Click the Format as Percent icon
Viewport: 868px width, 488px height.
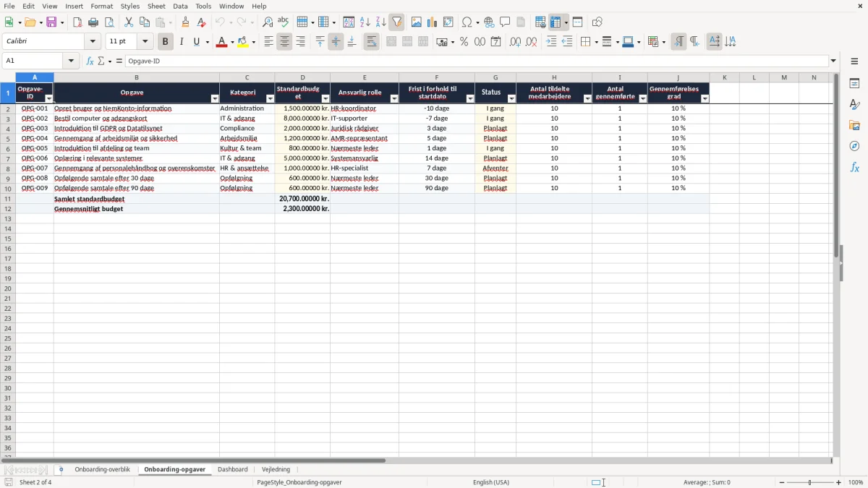[464, 42]
